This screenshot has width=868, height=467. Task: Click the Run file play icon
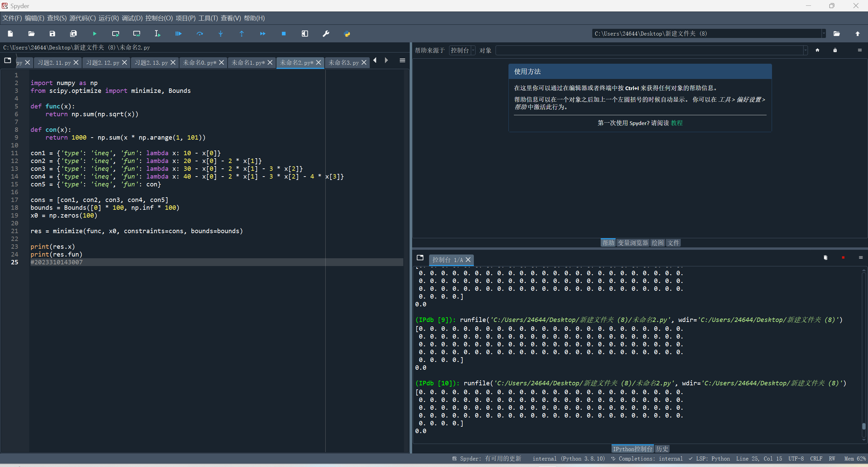pos(95,34)
